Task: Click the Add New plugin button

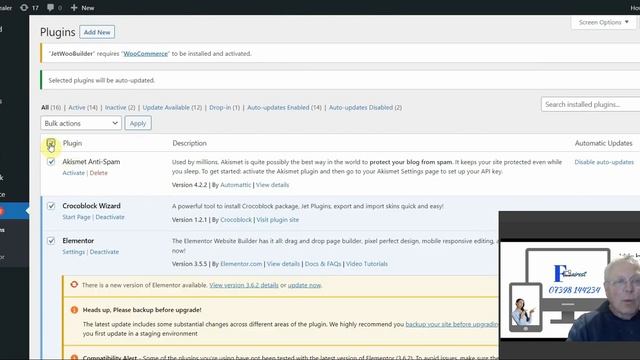Action: coord(97,32)
